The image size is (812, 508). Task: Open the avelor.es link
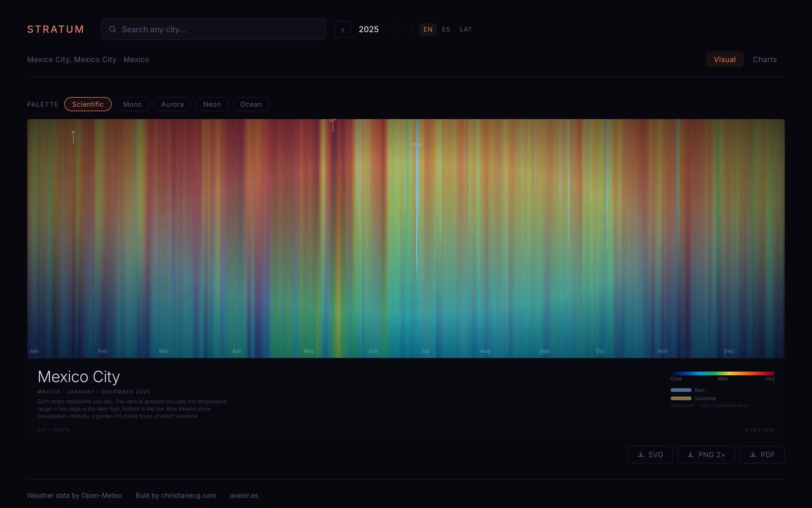[x=244, y=496]
